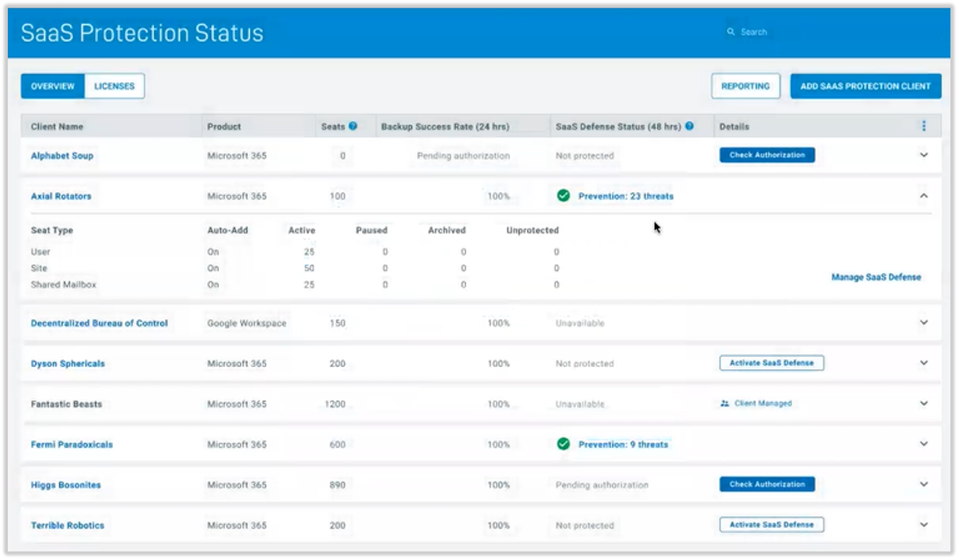Open Prevention: 23 threats link
This screenshot has height=560, width=959.
click(626, 196)
